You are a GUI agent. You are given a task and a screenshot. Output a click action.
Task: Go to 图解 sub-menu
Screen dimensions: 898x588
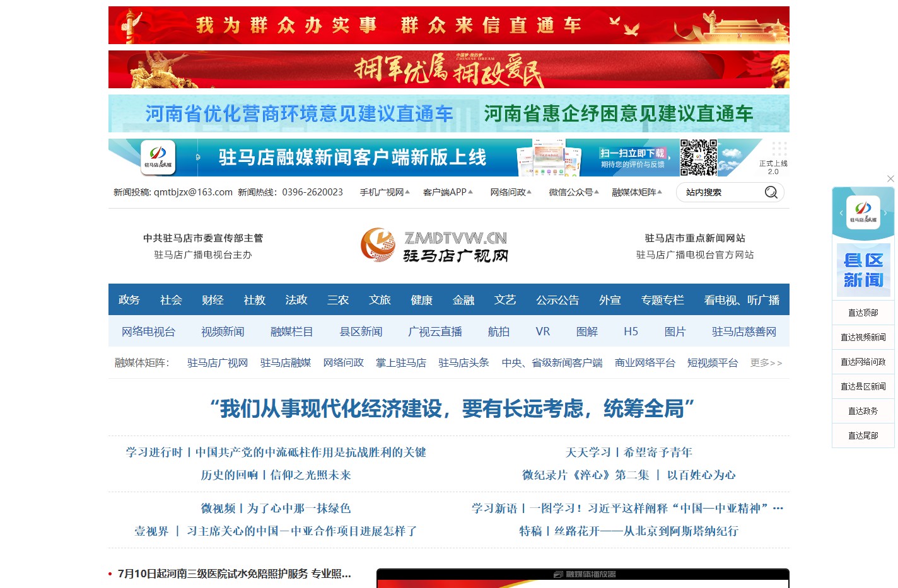587,331
